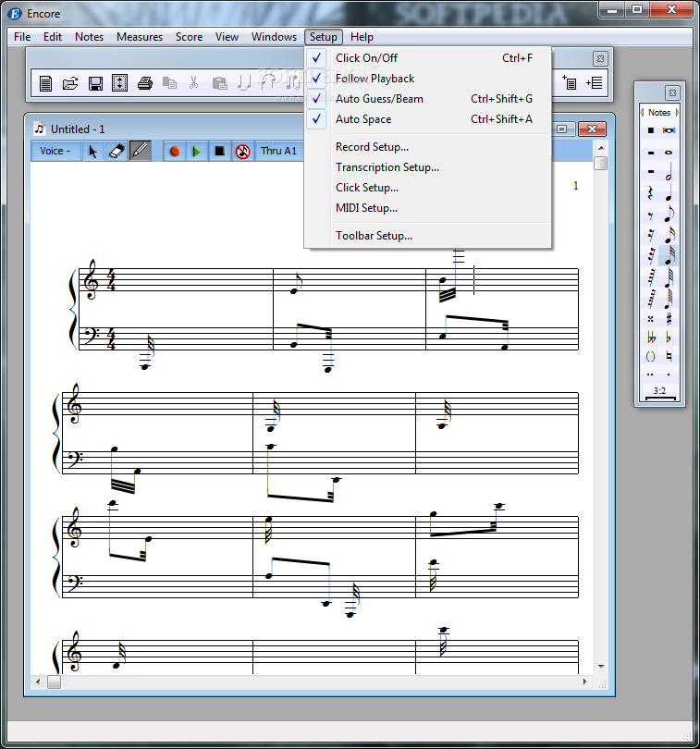Viewport: 700px width, 749px height.
Task: Select the flat accidental in Notes palette
Action: pos(669,338)
